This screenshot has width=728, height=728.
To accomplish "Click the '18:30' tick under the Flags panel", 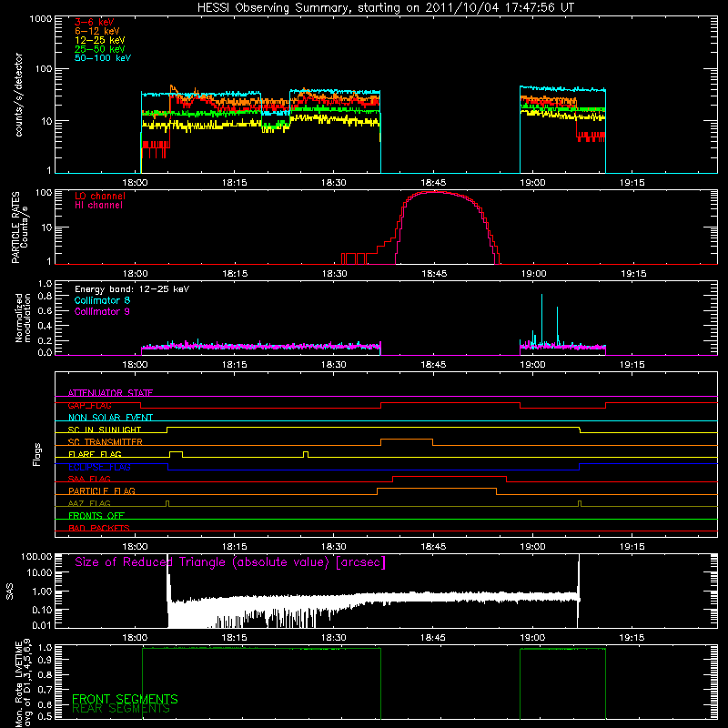I will [334, 547].
